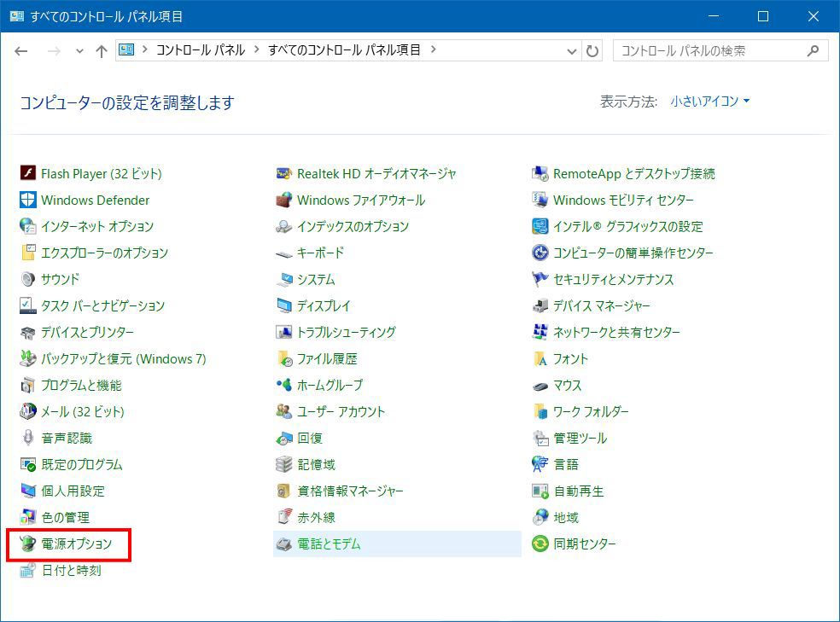Click the コンピューターの簡単操作センター icon
This screenshot has width=840, height=622.
tap(540, 253)
